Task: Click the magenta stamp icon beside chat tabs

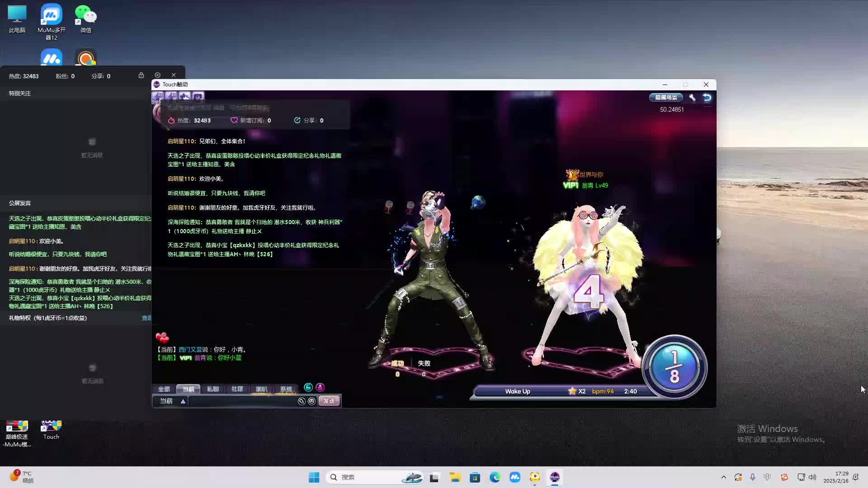Action: 320,387
